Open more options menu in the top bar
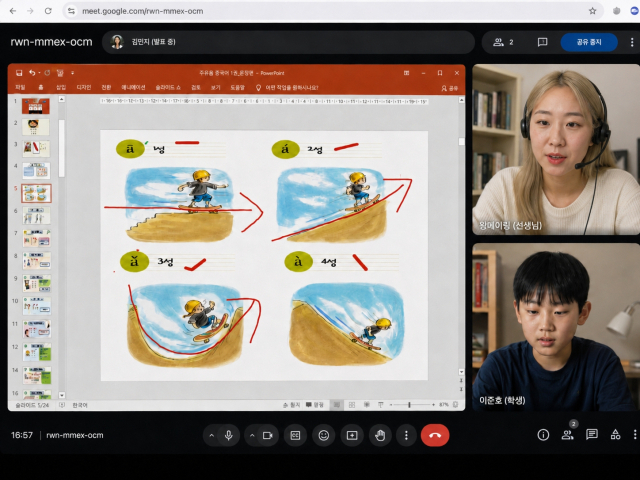This screenshot has width=640, height=480. click(x=632, y=42)
